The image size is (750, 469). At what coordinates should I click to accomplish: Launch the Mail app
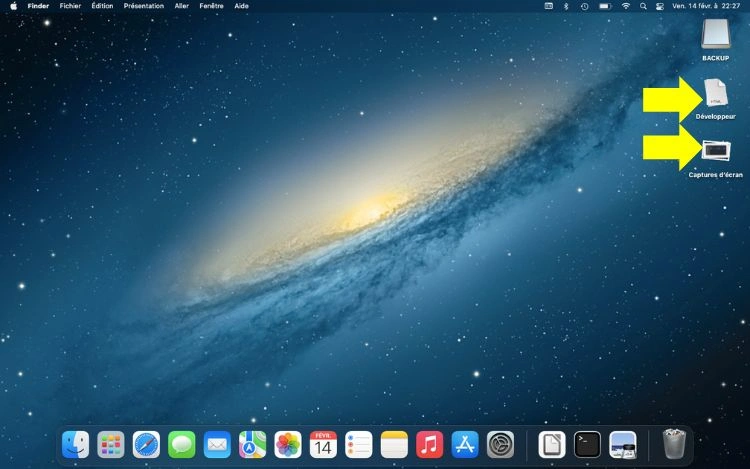217,444
